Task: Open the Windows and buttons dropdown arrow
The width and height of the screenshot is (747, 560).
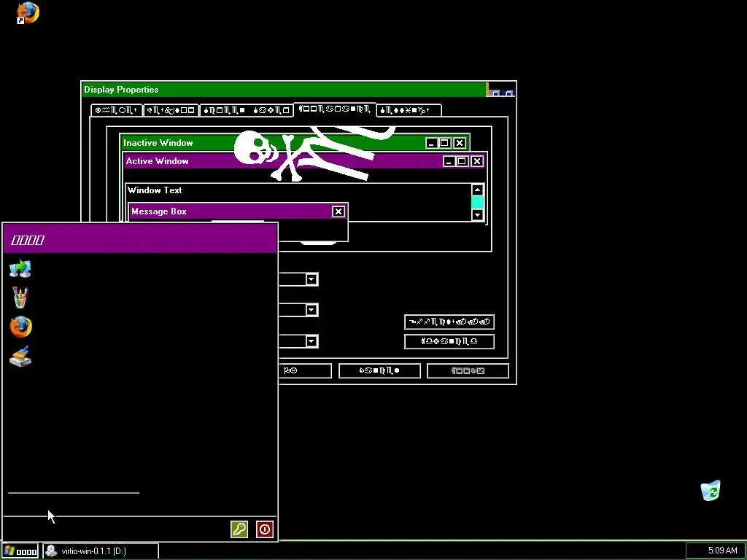Action: point(311,279)
